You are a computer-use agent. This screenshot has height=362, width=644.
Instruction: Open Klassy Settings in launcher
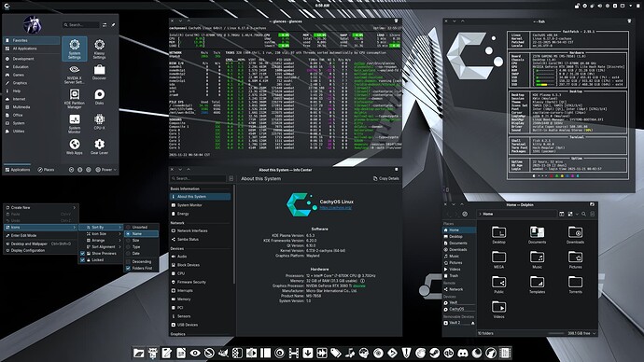(x=99, y=49)
